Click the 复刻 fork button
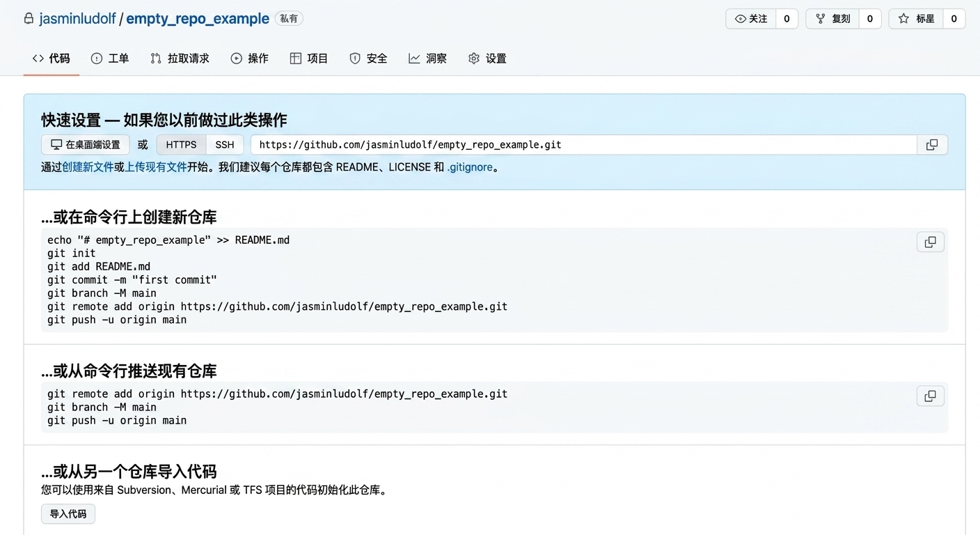 pos(832,19)
